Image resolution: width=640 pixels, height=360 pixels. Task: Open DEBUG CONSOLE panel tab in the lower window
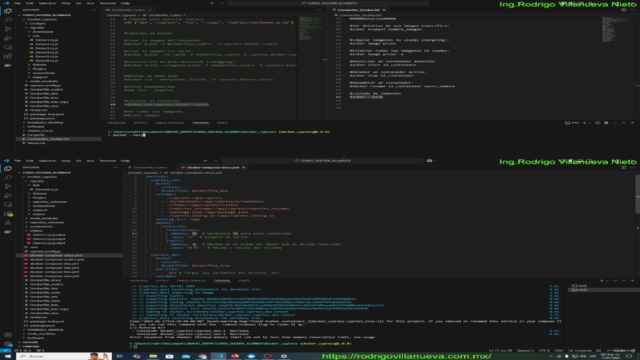tap(191, 280)
